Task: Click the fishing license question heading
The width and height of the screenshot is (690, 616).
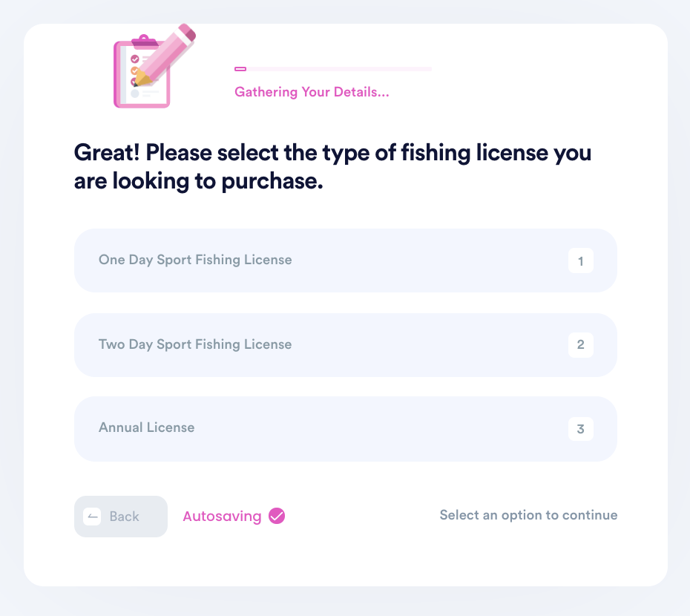Action: [x=332, y=166]
